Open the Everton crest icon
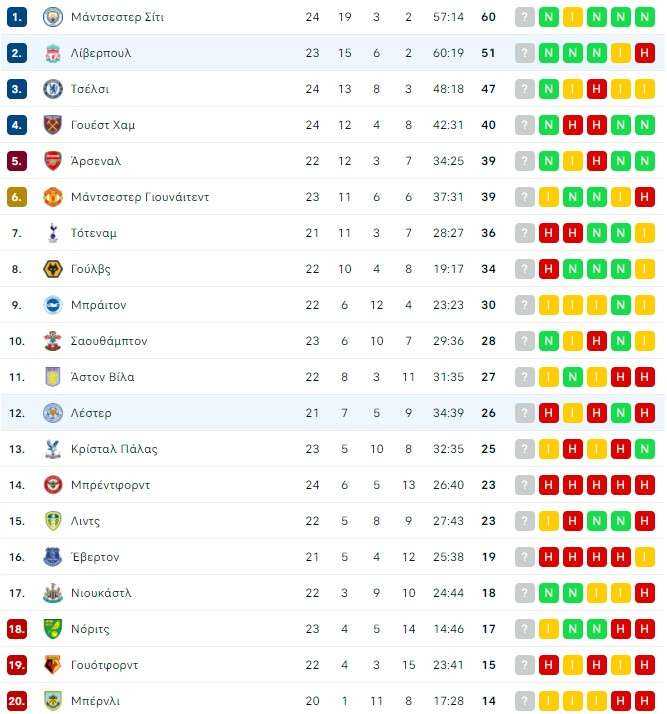This screenshot has width=667, height=714. [x=52, y=557]
